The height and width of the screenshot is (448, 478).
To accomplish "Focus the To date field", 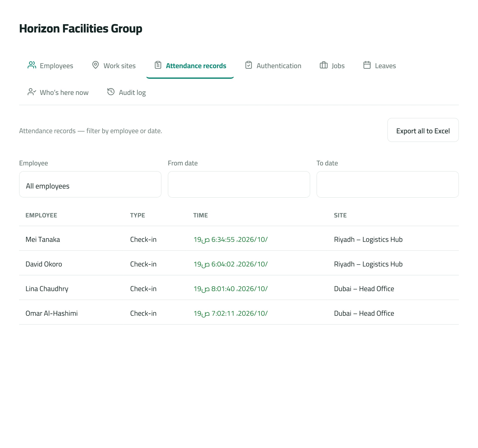I will tap(387, 184).
